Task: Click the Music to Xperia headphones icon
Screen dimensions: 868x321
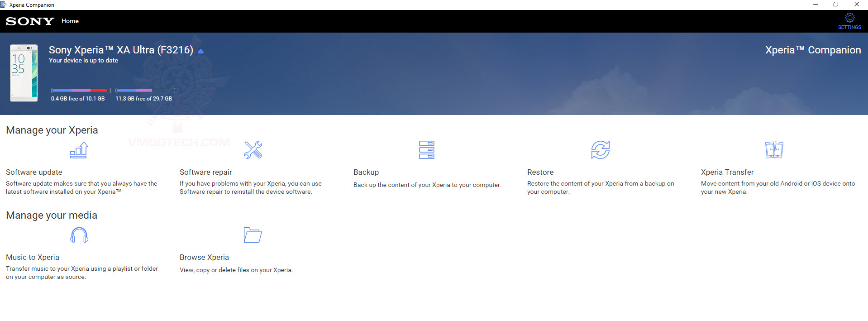Action: [x=79, y=235]
